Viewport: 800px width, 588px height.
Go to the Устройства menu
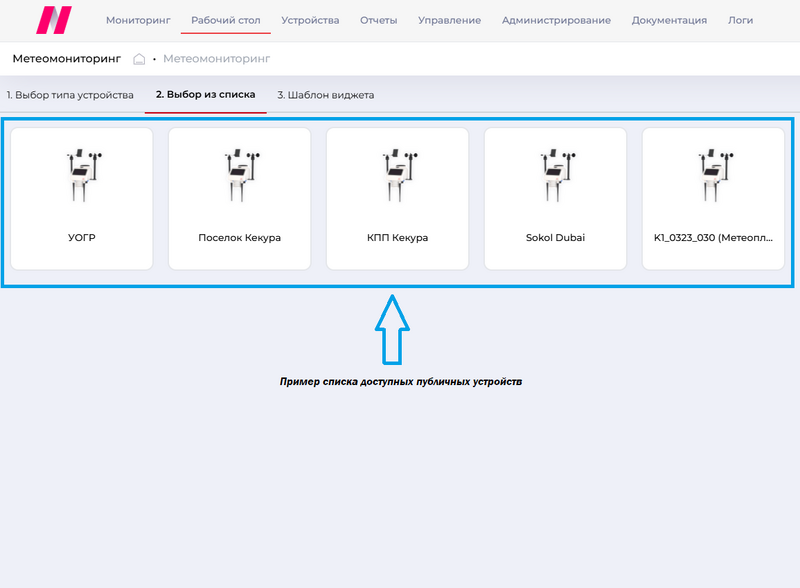(310, 20)
